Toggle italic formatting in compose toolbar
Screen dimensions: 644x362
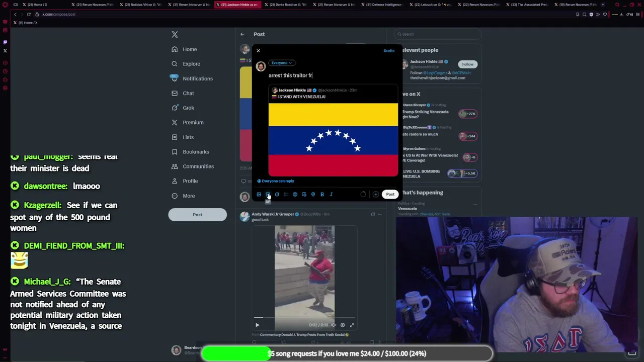point(331,195)
